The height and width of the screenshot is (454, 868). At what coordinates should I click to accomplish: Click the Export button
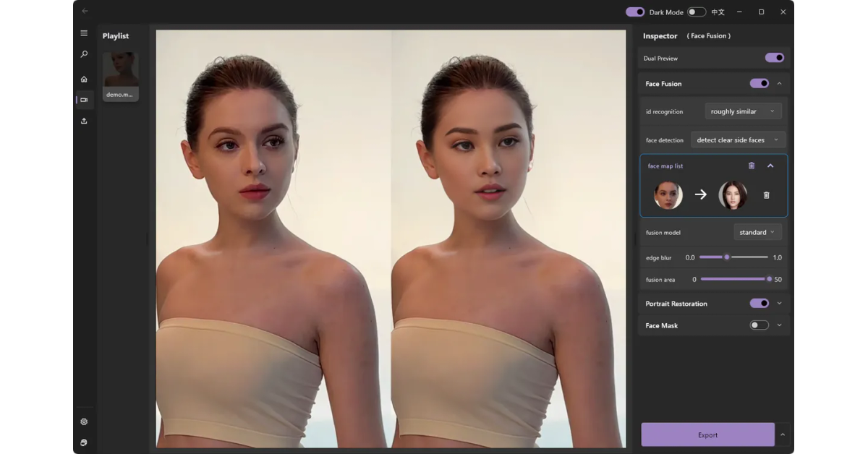click(x=707, y=434)
